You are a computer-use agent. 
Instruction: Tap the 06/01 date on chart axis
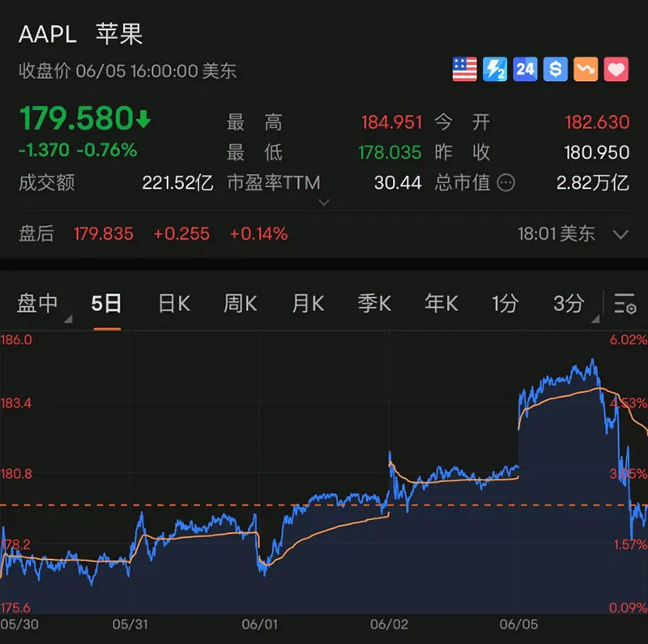[259, 625]
